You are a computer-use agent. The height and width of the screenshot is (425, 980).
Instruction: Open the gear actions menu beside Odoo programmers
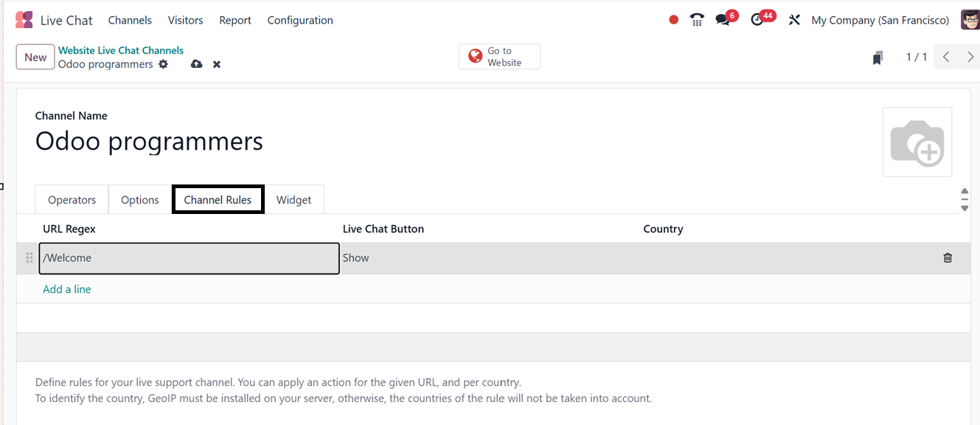coord(163,64)
